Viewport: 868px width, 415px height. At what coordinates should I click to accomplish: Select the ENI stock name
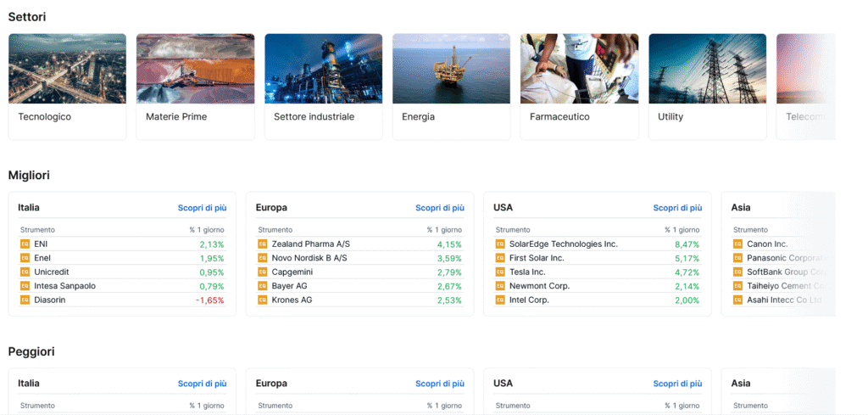click(42, 244)
